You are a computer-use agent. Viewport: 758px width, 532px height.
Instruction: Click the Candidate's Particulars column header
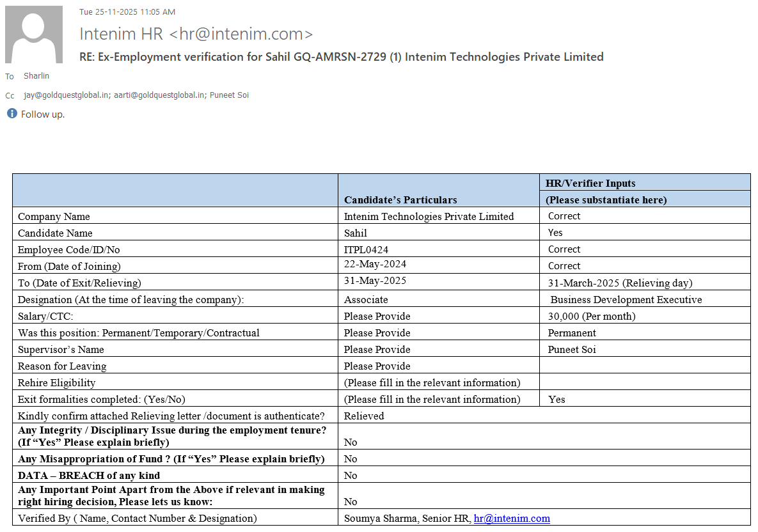400,199
